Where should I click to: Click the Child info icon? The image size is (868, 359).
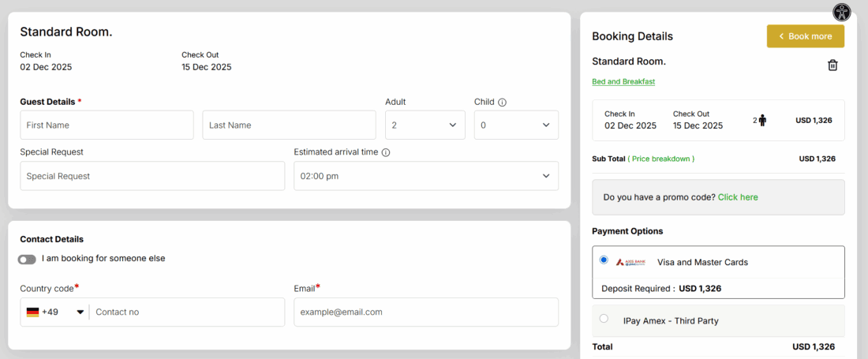(502, 103)
